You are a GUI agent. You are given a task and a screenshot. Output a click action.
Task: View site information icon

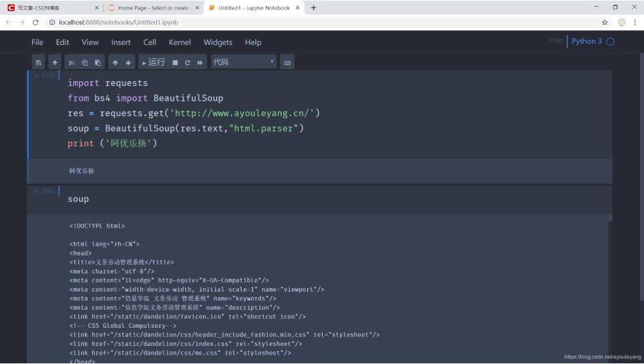click(x=52, y=22)
